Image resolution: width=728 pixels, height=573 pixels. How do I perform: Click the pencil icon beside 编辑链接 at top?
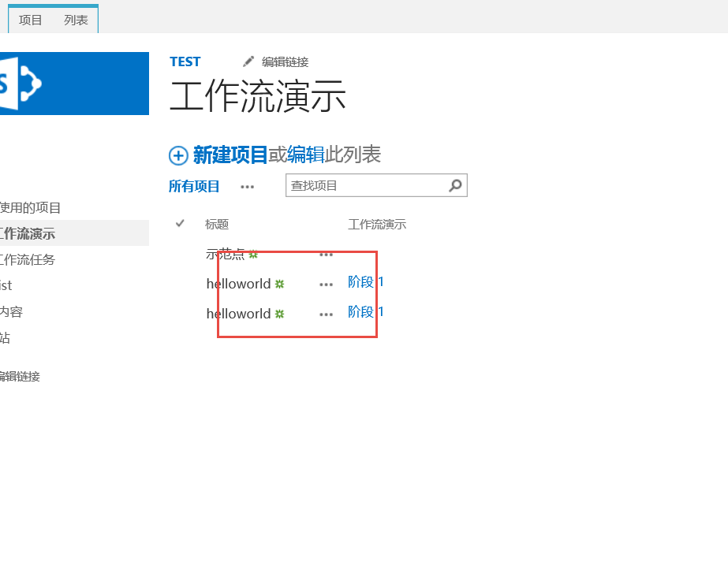point(248,61)
